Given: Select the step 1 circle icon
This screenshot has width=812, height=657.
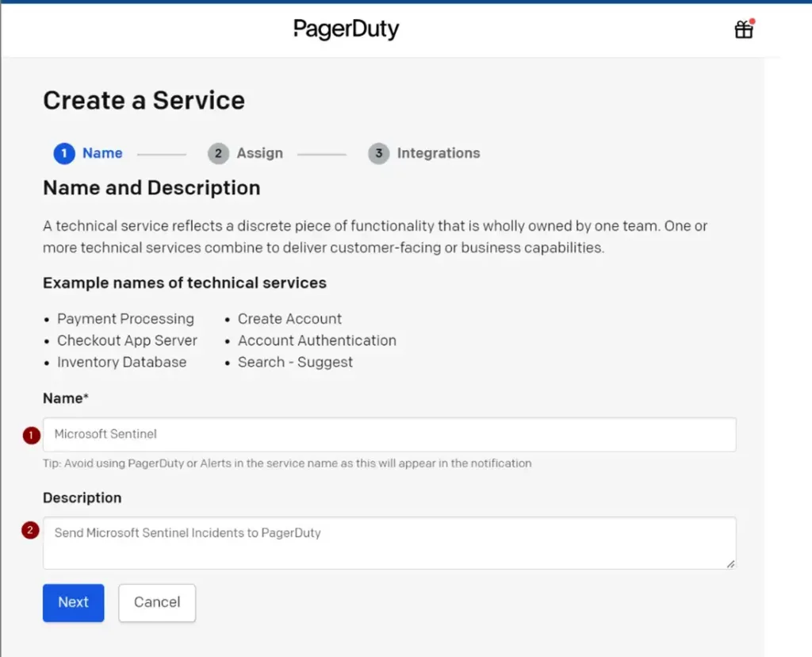Looking at the screenshot, I should [x=63, y=153].
